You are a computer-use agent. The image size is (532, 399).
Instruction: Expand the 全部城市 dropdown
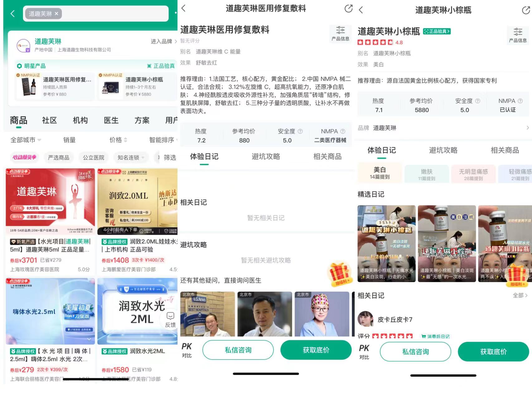click(x=26, y=140)
